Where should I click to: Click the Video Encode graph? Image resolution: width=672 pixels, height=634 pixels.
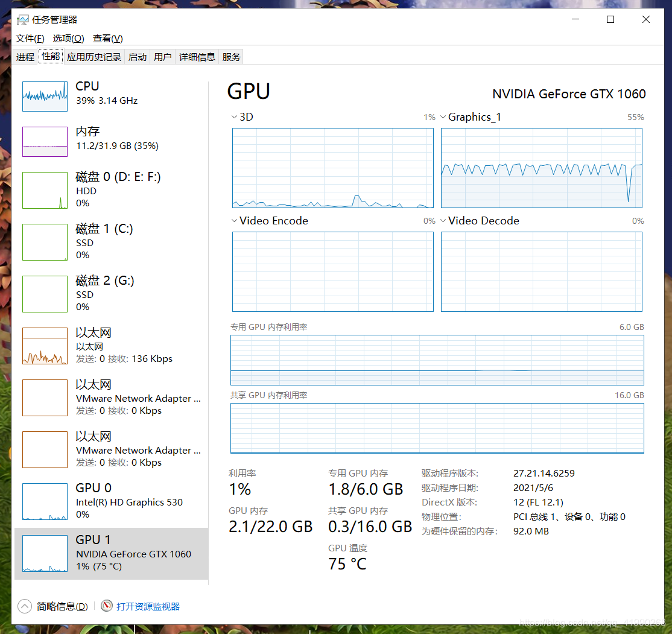tap(333, 272)
